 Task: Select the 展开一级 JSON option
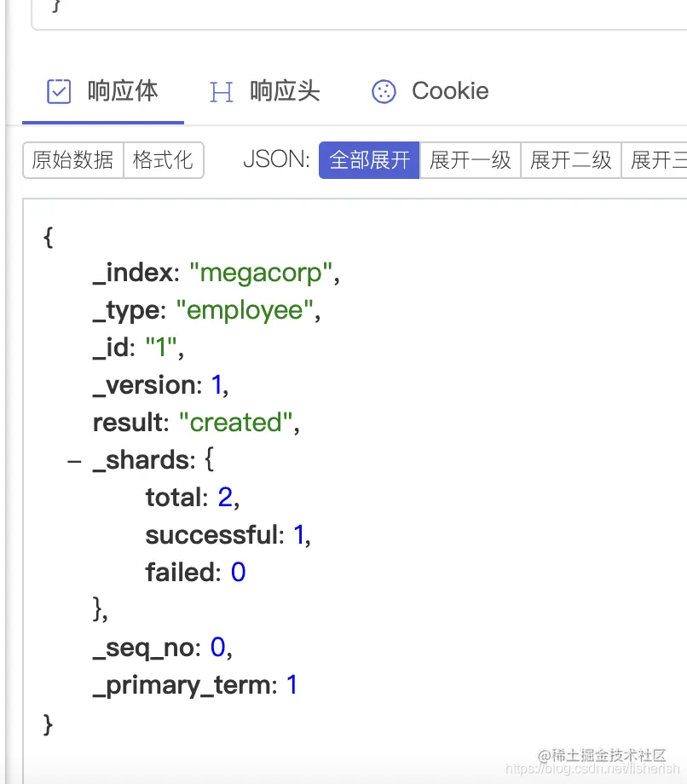470,159
